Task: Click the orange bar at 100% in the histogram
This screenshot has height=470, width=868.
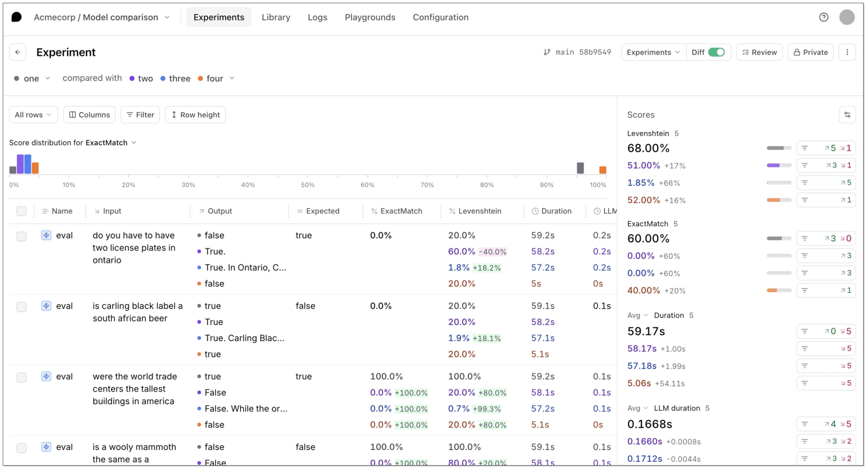Action: [603, 170]
